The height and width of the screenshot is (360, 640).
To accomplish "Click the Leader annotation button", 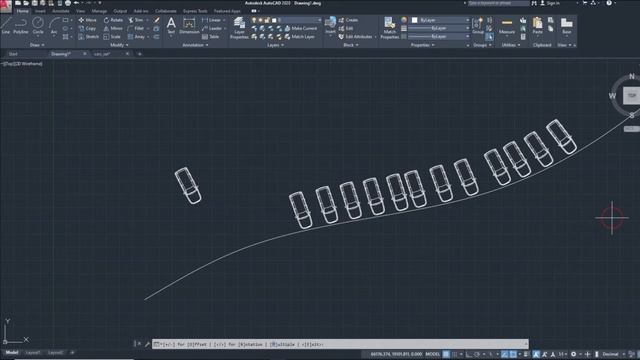I will (x=212, y=29).
